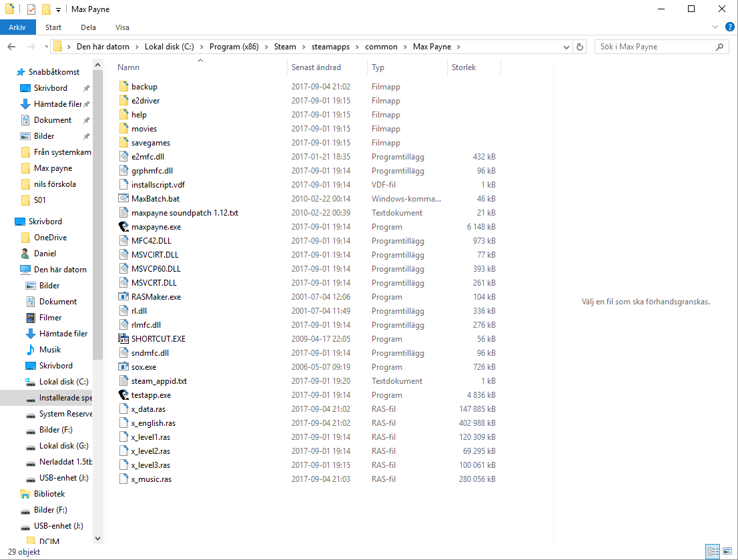Click the sox.exe file icon

(123, 367)
